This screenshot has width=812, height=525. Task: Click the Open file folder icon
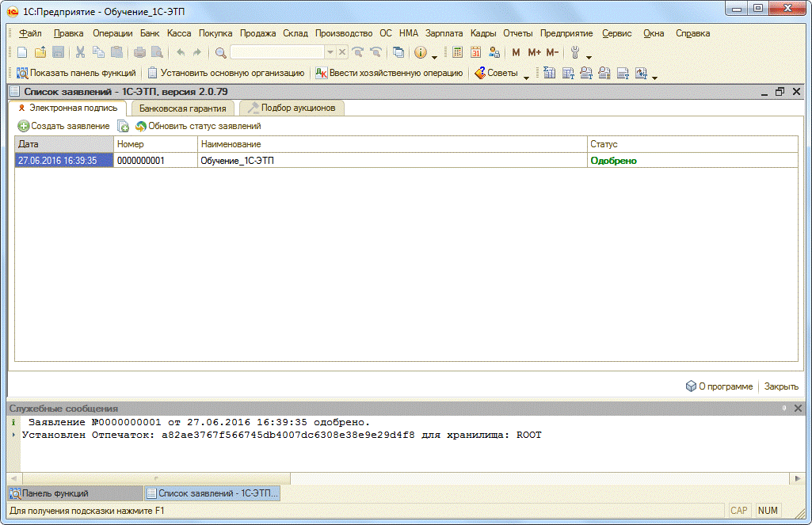[x=40, y=52]
